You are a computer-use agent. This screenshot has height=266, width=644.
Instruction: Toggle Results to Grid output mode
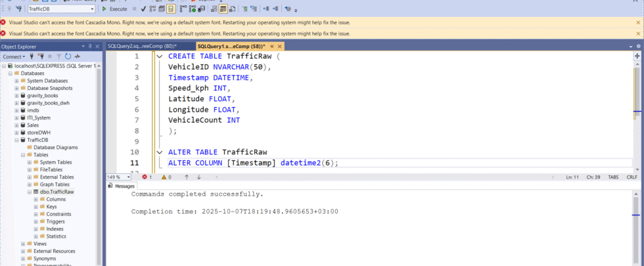(223, 9)
